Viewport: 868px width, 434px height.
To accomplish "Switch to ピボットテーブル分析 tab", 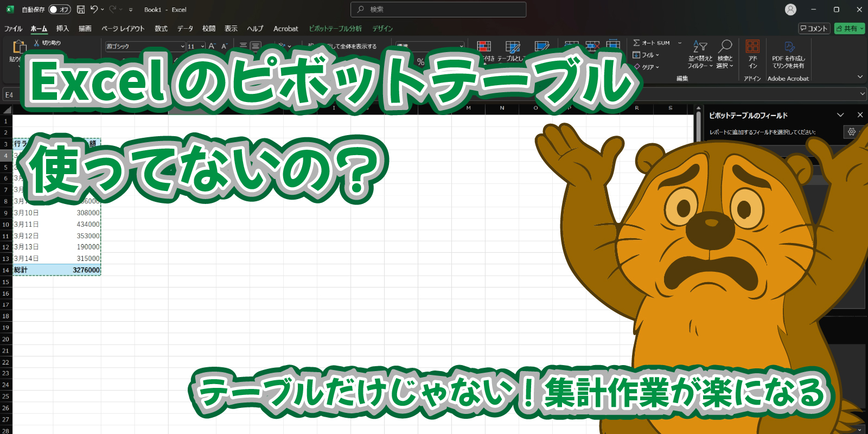I will click(335, 29).
